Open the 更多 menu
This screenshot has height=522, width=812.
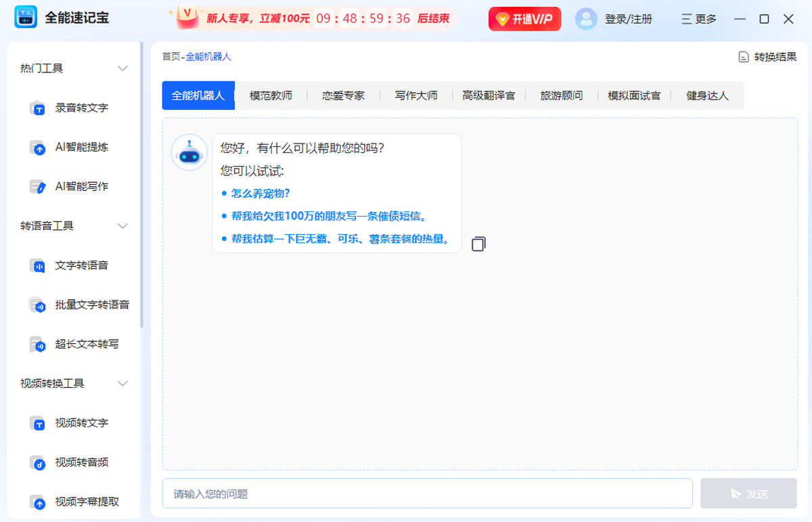click(699, 19)
